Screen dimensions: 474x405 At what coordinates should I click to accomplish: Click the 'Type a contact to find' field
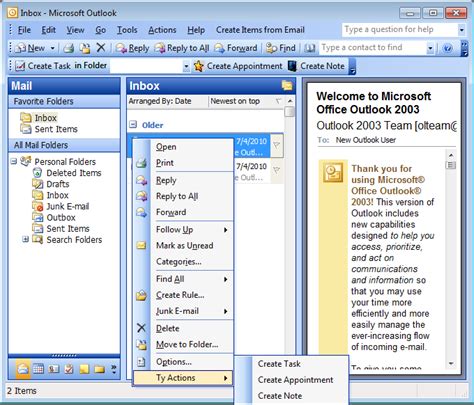click(372, 48)
